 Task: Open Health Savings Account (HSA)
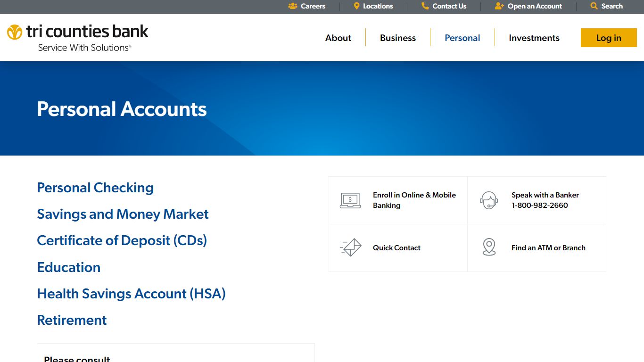131,294
